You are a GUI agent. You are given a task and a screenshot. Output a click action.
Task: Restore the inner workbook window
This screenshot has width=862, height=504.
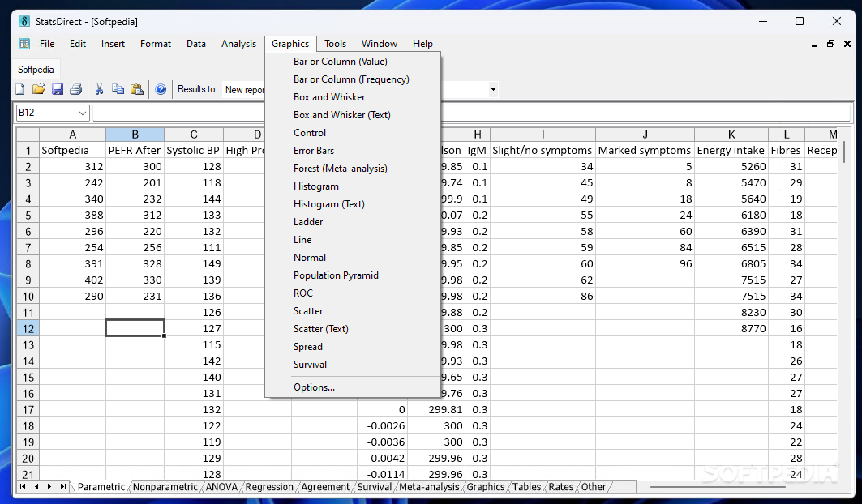pos(830,44)
